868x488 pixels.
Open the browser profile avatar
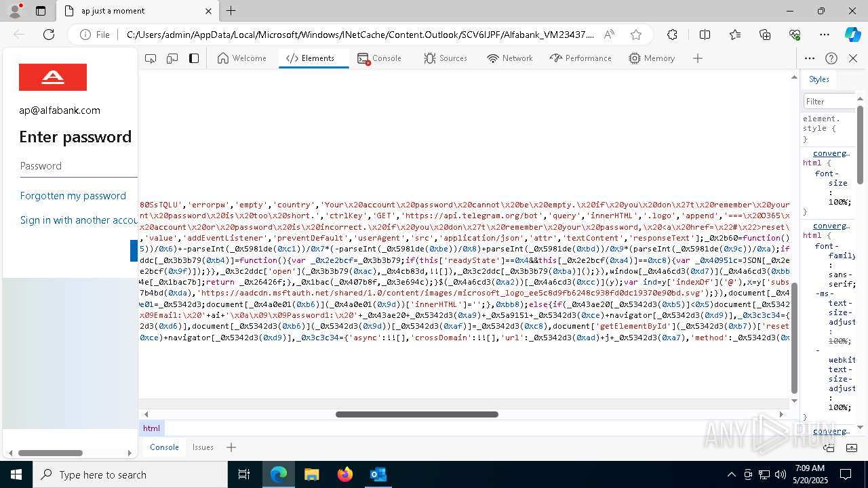coord(15,11)
